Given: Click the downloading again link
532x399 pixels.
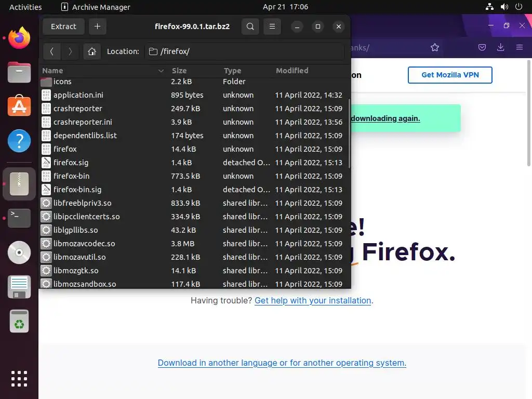Looking at the screenshot, I should pyautogui.click(x=385, y=118).
